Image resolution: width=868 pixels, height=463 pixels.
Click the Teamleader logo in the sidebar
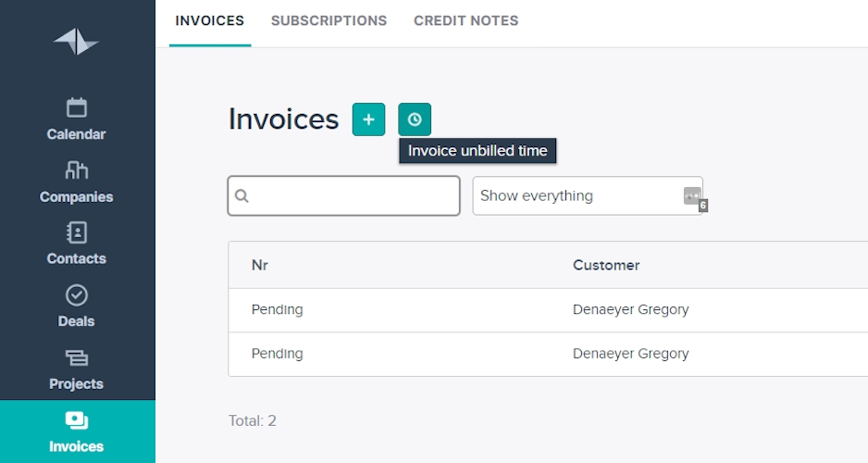76,43
